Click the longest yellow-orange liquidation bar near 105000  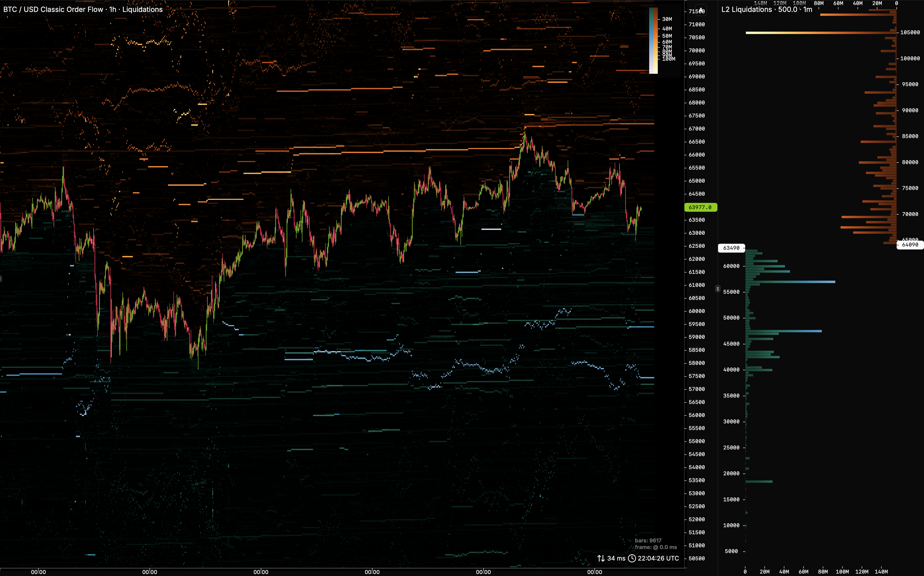821,33
